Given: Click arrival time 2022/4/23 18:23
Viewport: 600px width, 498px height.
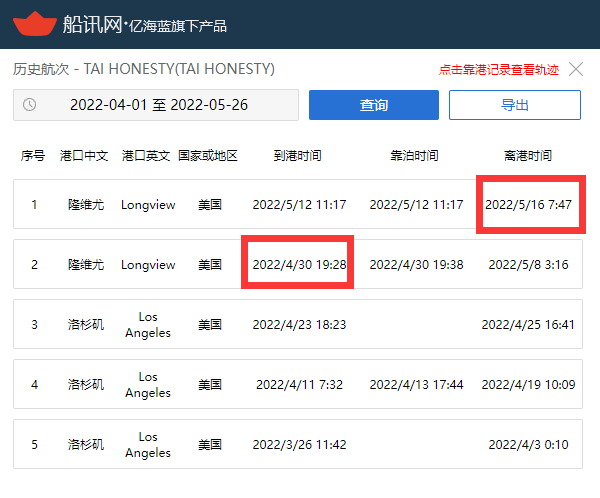Looking at the screenshot, I should (x=299, y=325).
